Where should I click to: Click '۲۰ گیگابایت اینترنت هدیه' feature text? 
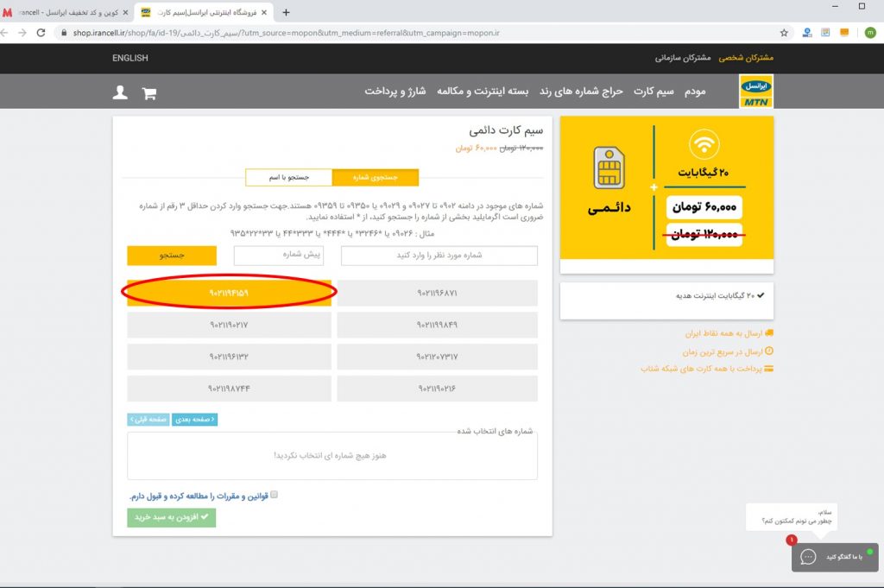(x=716, y=295)
